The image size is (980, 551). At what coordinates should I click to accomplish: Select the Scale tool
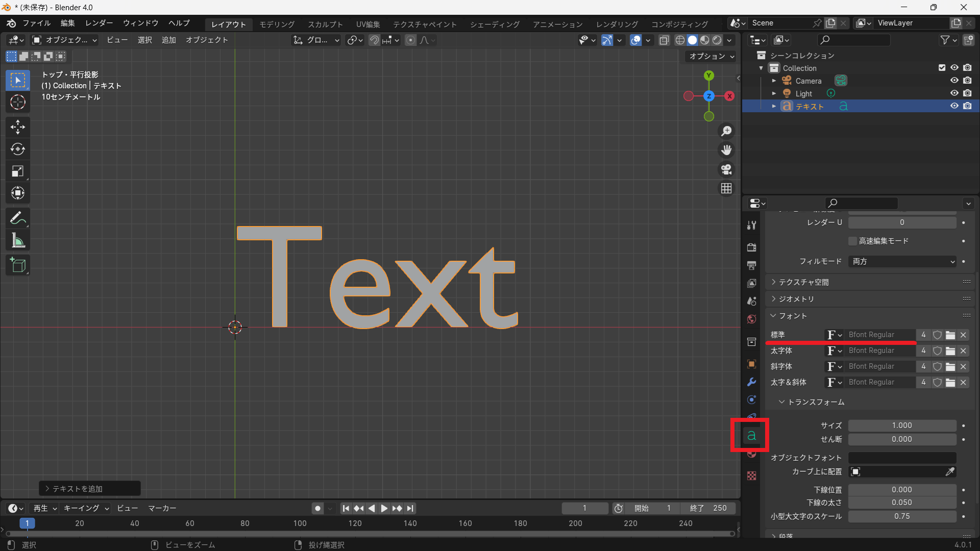click(18, 171)
